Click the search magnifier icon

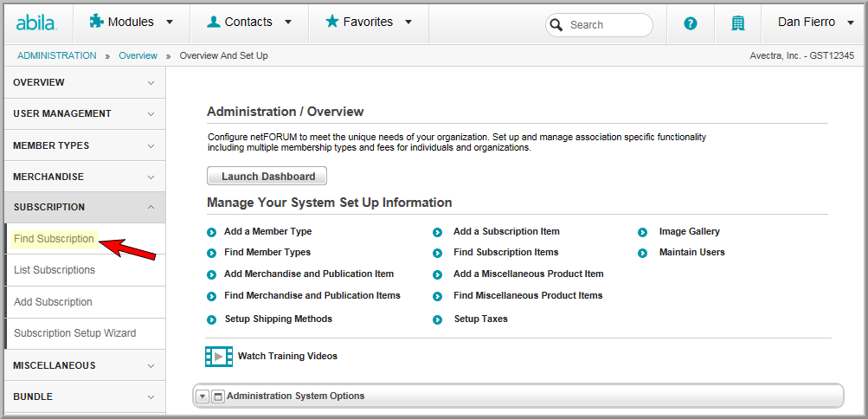558,25
